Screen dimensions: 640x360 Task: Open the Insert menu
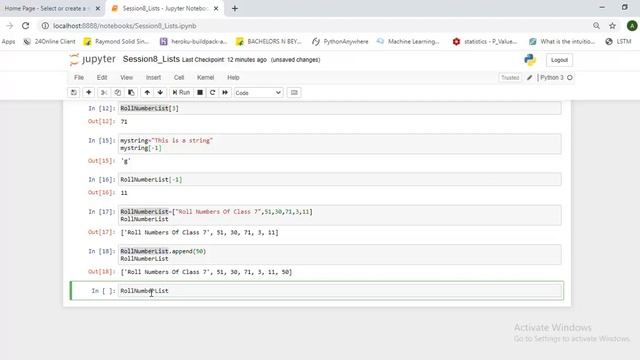point(153,78)
